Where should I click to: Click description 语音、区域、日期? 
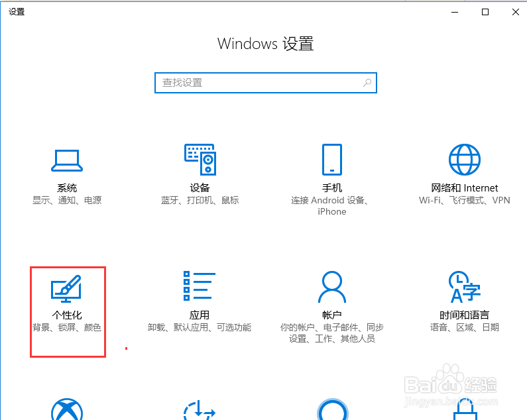pyautogui.click(x=465, y=327)
